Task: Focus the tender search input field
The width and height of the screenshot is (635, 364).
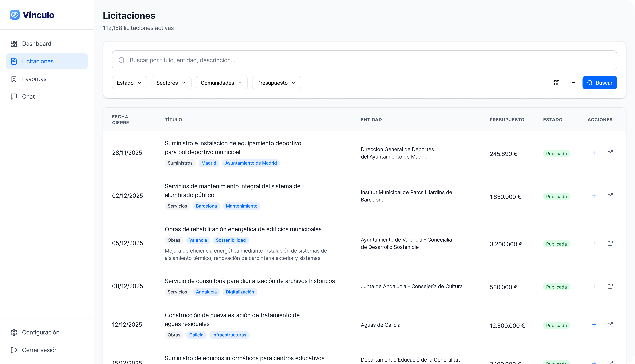Action: tap(364, 60)
